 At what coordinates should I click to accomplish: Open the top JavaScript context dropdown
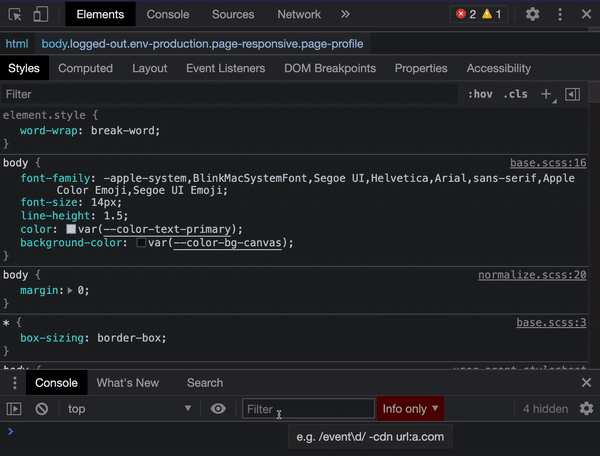[x=129, y=409]
